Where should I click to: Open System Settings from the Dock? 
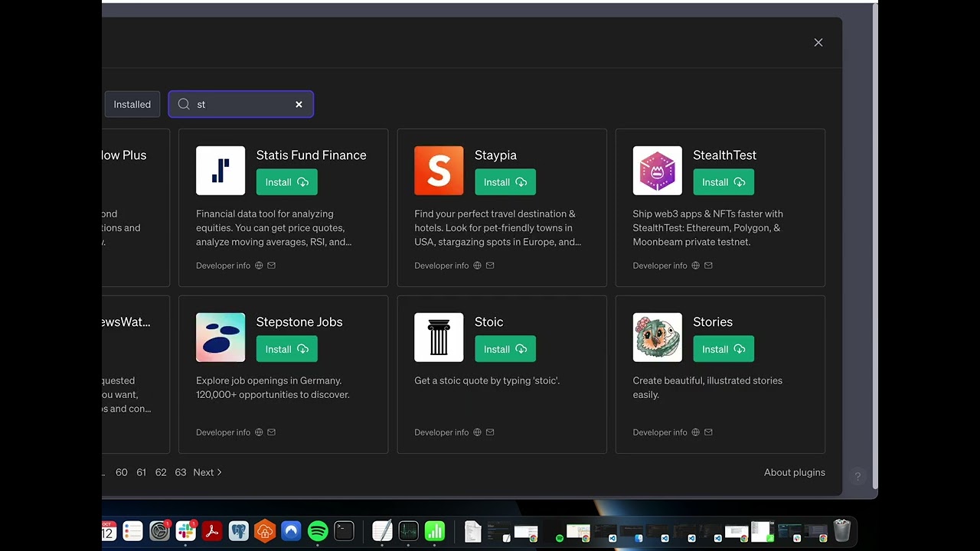click(159, 530)
